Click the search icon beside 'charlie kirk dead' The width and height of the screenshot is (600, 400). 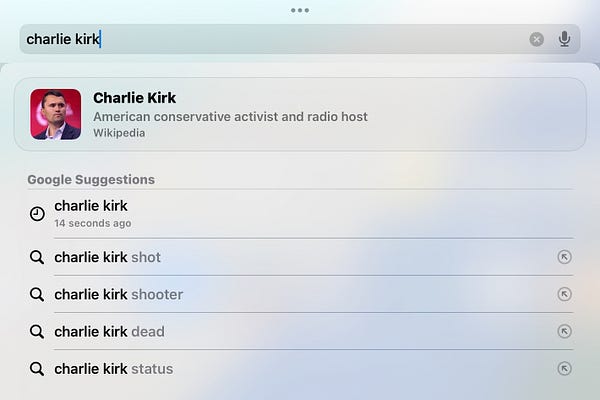[x=37, y=331]
